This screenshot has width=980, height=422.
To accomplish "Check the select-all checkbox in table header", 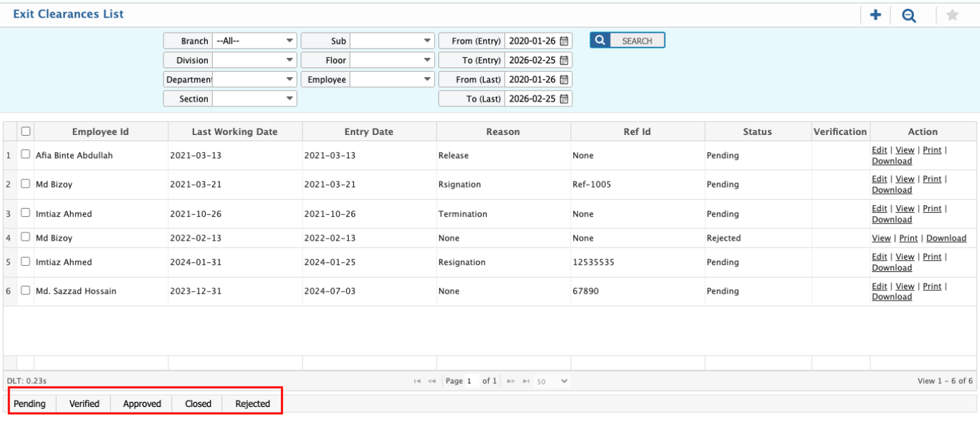I will [26, 131].
